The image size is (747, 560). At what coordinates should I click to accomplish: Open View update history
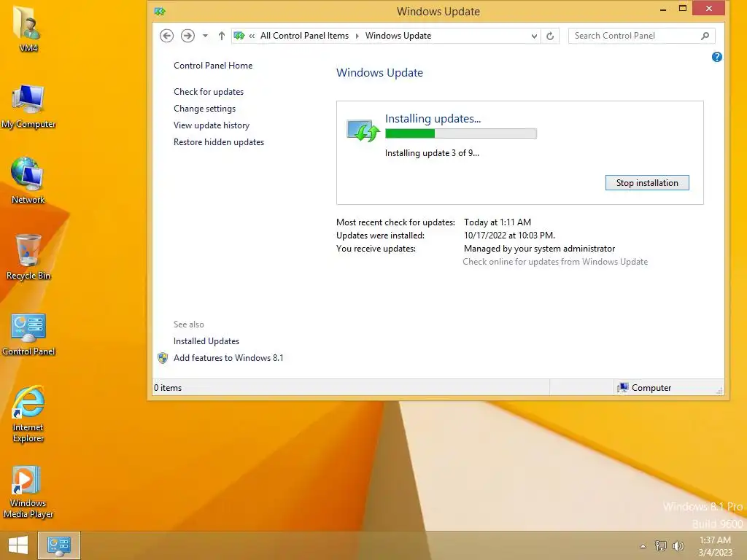tap(212, 125)
